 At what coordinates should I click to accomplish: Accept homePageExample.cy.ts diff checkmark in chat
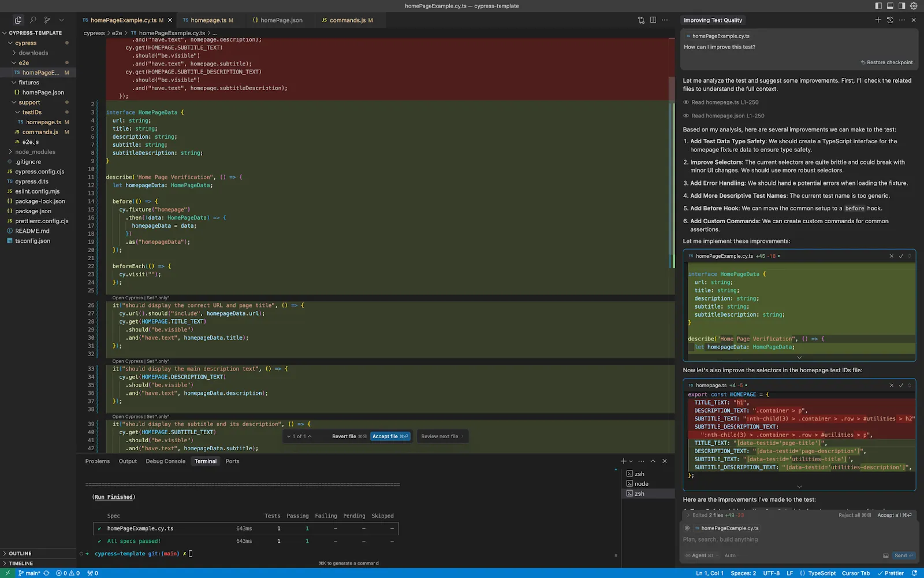point(901,256)
